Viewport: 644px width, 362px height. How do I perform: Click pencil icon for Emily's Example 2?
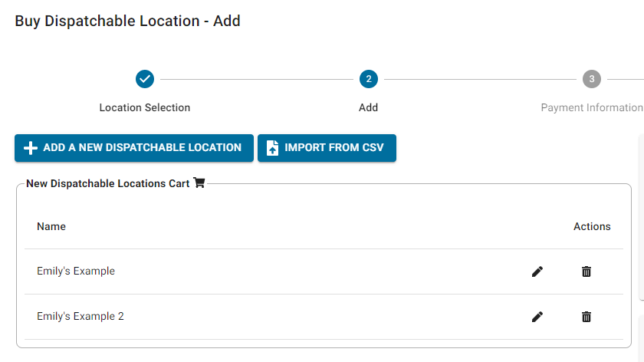coord(537,317)
